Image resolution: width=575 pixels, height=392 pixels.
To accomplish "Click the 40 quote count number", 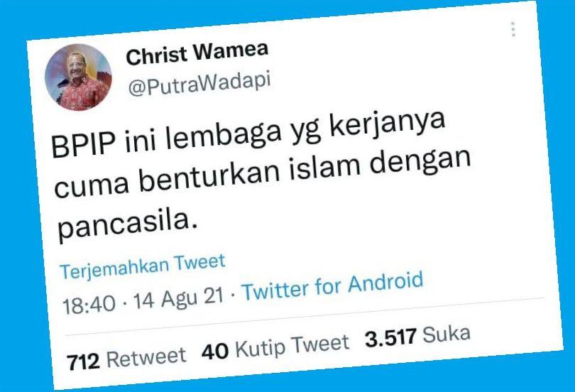I will tap(215, 351).
